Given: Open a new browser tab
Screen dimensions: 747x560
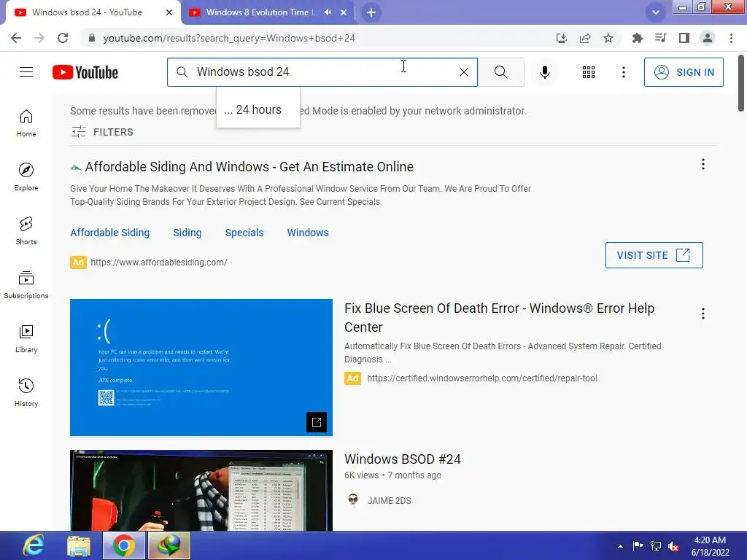Looking at the screenshot, I should click(371, 12).
